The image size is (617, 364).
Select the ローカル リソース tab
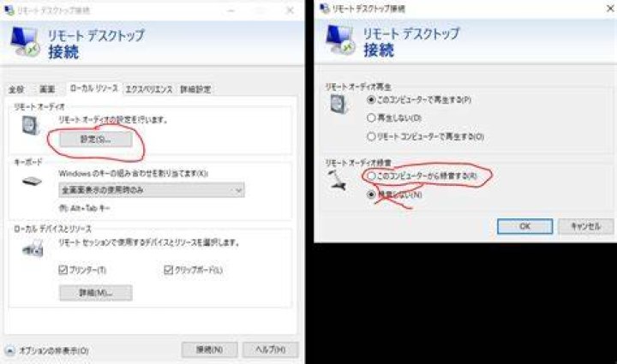(x=93, y=88)
